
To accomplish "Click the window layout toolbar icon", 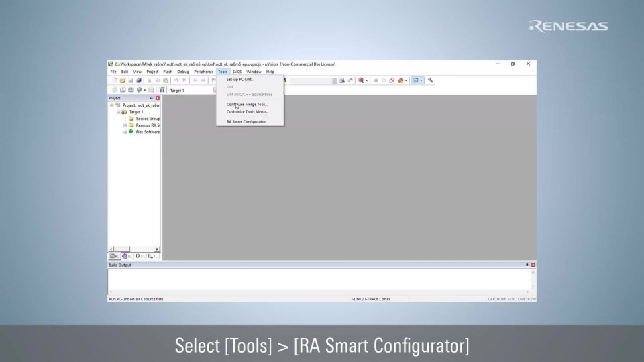I will (415, 80).
